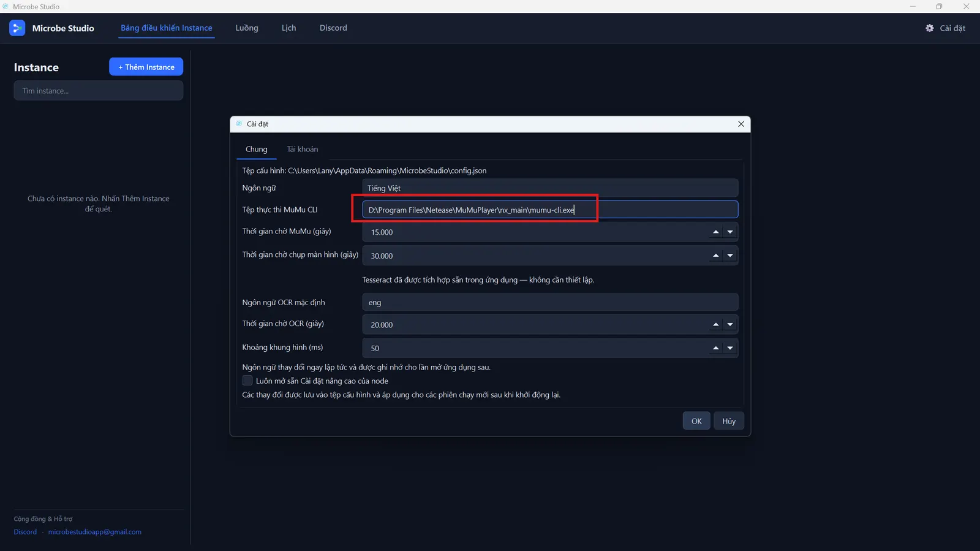
Task: Decrease Thời gian chờ MuMu value
Action: point(730,232)
